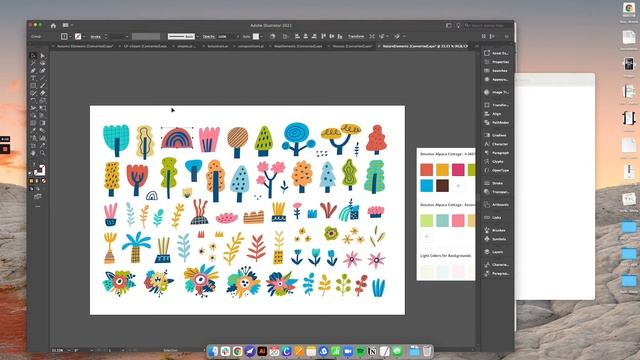Pick the red-orange swatch in color palette
This screenshot has height=360, width=640.
click(x=427, y=170)
